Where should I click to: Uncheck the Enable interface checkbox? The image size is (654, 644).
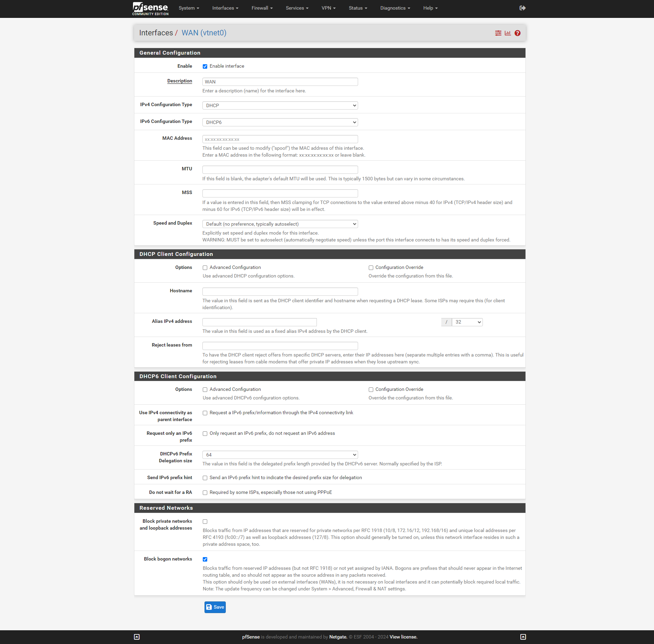pos(205,66)
